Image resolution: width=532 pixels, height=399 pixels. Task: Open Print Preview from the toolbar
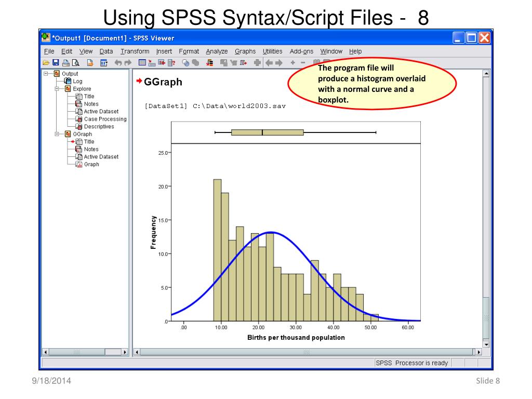coord(76,62)
